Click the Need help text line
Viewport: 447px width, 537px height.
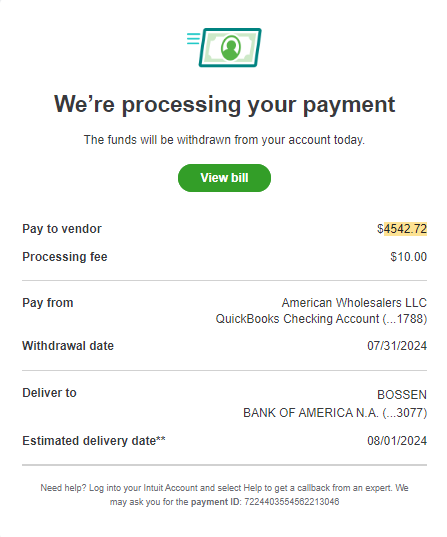coord(224,488)
